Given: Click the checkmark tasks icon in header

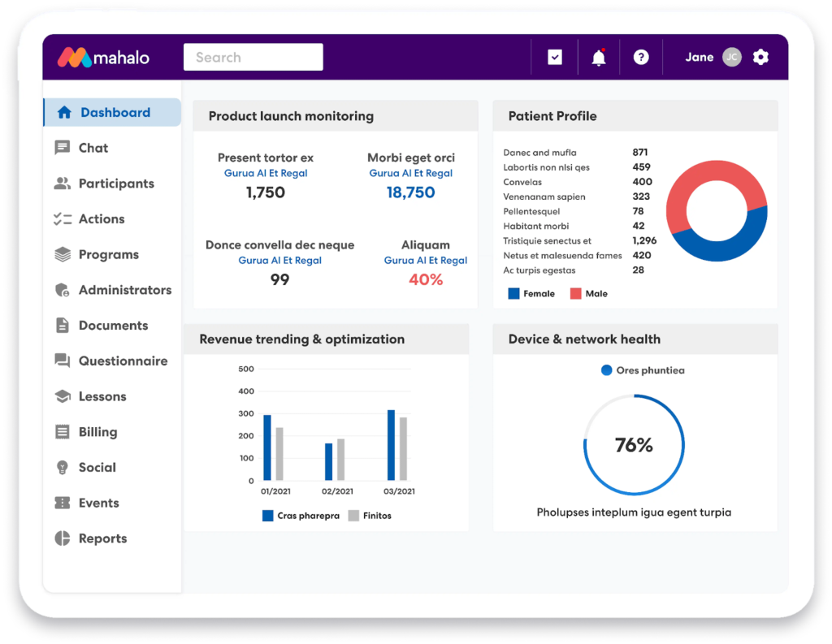Looking at the screenshot, I should tap(555, 58).
